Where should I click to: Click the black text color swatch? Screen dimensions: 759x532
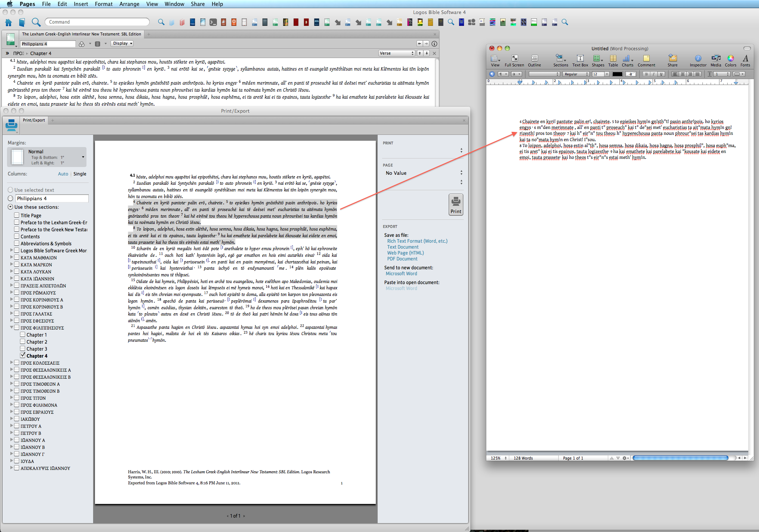click(617, 74)
